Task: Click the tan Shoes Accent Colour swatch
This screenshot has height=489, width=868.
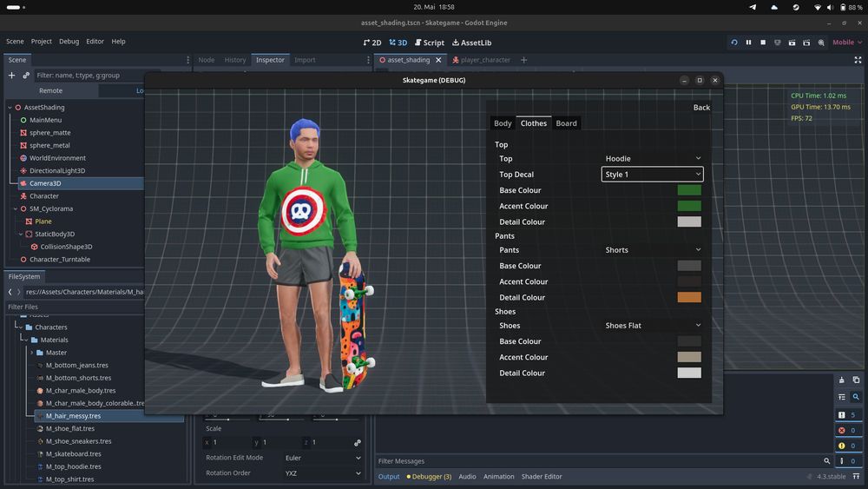Action: tap(689, 357)
